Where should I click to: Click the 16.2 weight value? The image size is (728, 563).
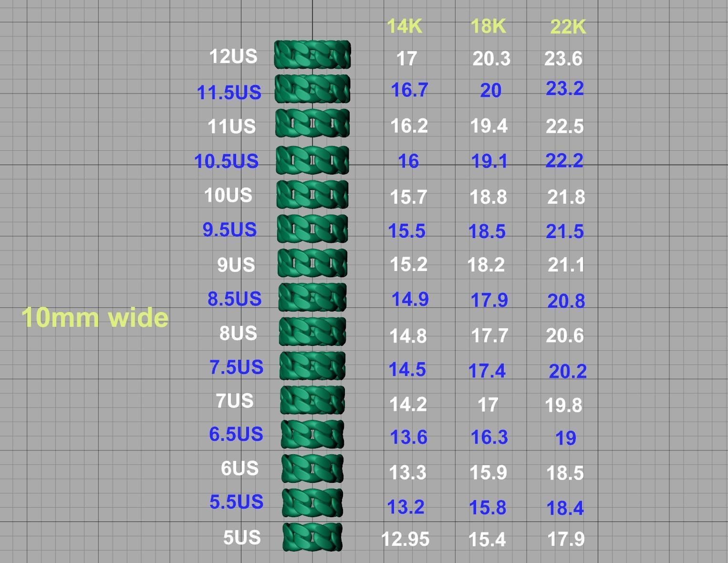point(409,126)
